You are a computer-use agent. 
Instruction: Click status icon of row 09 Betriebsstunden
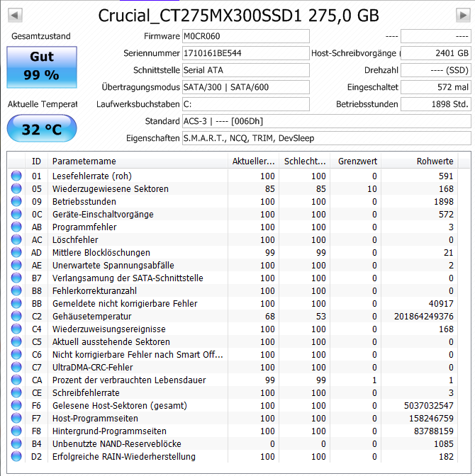pyautogui.click(x=16, y=201)
